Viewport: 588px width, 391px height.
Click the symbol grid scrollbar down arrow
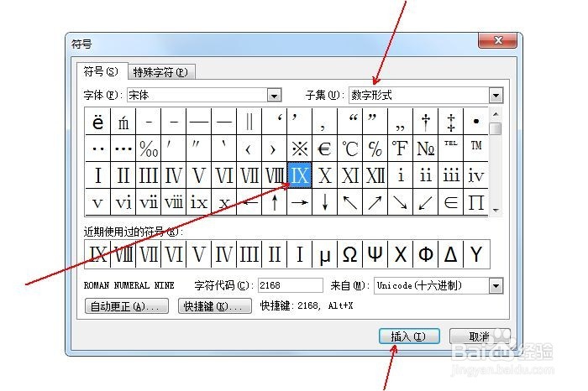pyautogui.click(x=496, y=211)
